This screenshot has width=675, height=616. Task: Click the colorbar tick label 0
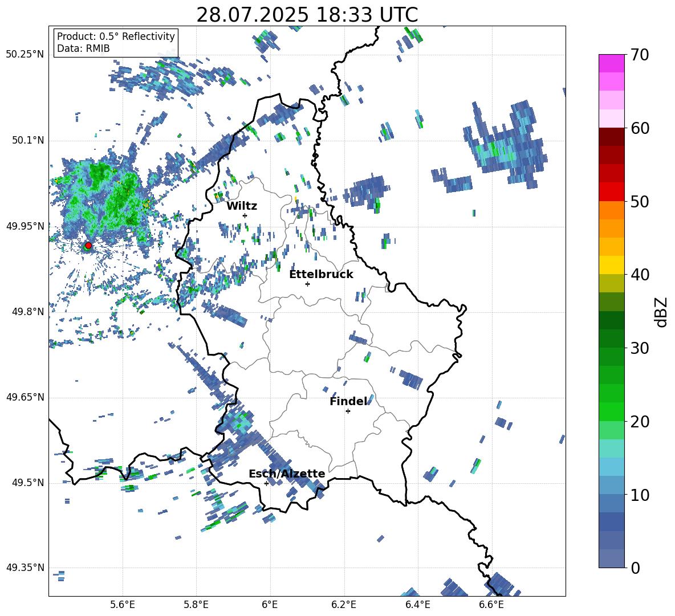(636, 568)
